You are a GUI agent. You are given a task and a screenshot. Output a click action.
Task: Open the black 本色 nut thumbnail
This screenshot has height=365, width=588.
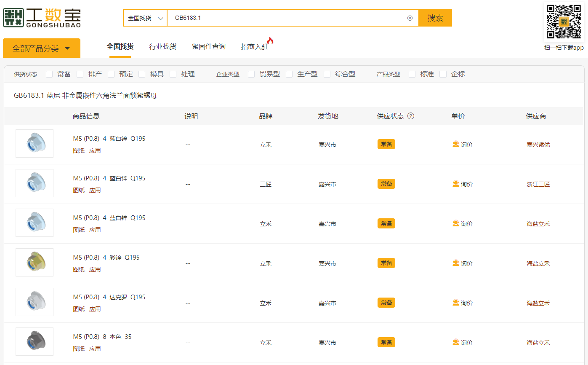click(35, 341)
